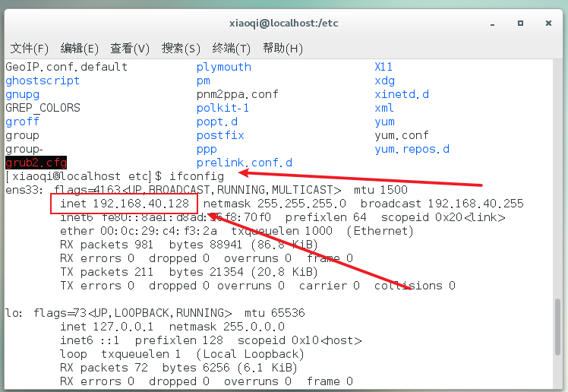Click the group- file entry
This screenshot has width=568, height=392.
coord(24,149)
